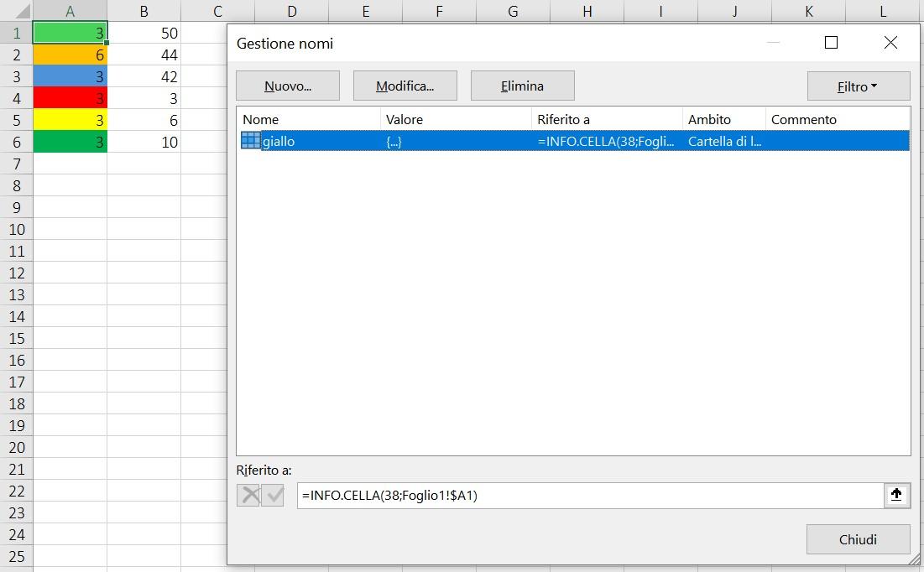This screenshot has height=572, width=924.
Task: Click the cancel (X) icon beside the formula field
Action: [248, 495]
